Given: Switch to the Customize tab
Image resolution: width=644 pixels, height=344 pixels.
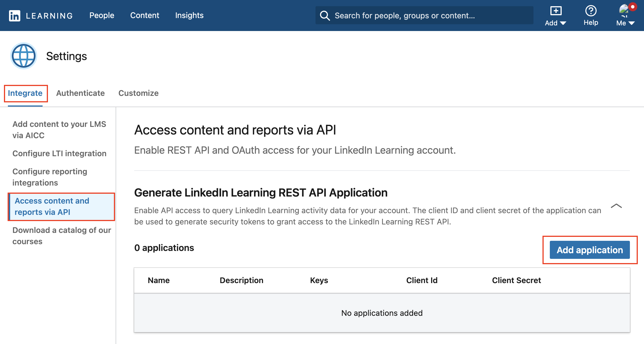Looking at the screenshot, I should (138, 93).
